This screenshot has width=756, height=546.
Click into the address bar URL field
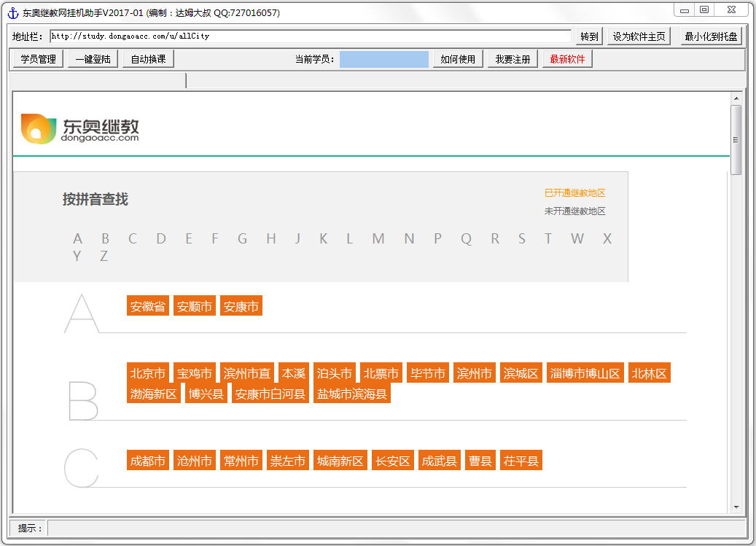(310, 36)
